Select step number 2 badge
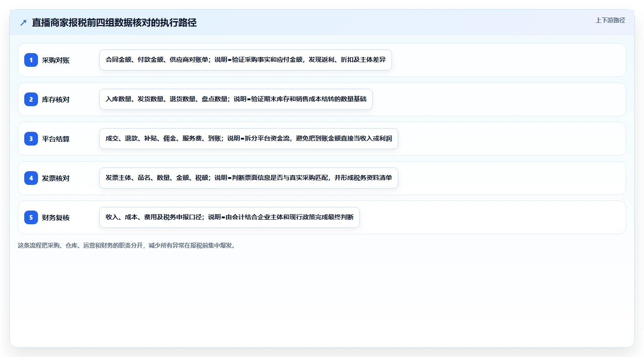Image resolution: width=644 pixels, height=357 pixels. 31,99
